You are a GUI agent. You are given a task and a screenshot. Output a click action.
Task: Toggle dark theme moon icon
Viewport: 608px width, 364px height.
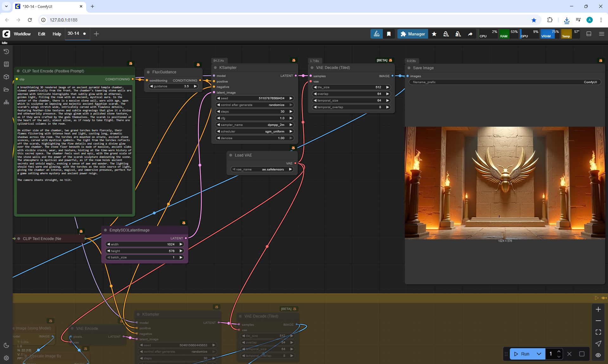point(6,345)
